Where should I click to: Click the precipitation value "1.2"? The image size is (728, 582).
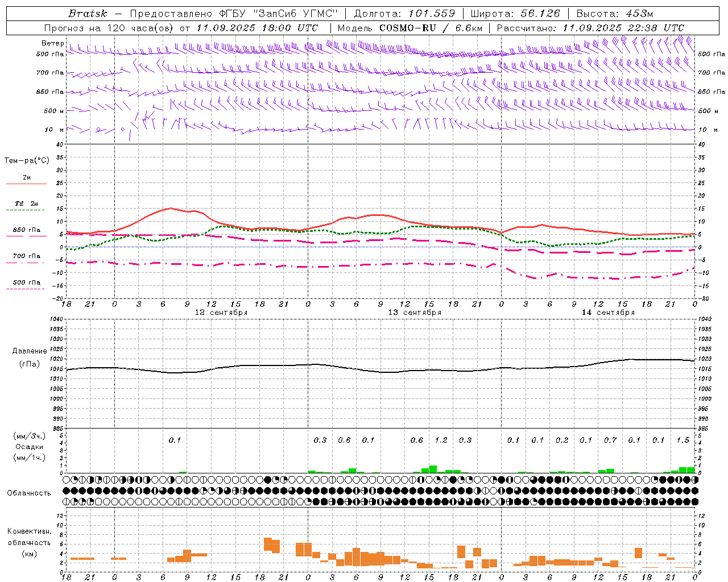[441, 440]
